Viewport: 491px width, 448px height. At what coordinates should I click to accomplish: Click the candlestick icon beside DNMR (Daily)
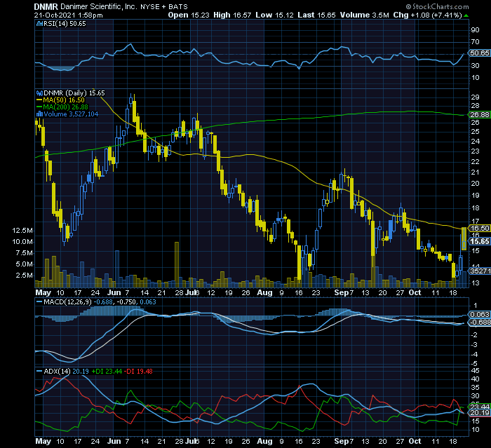point(39,93)
